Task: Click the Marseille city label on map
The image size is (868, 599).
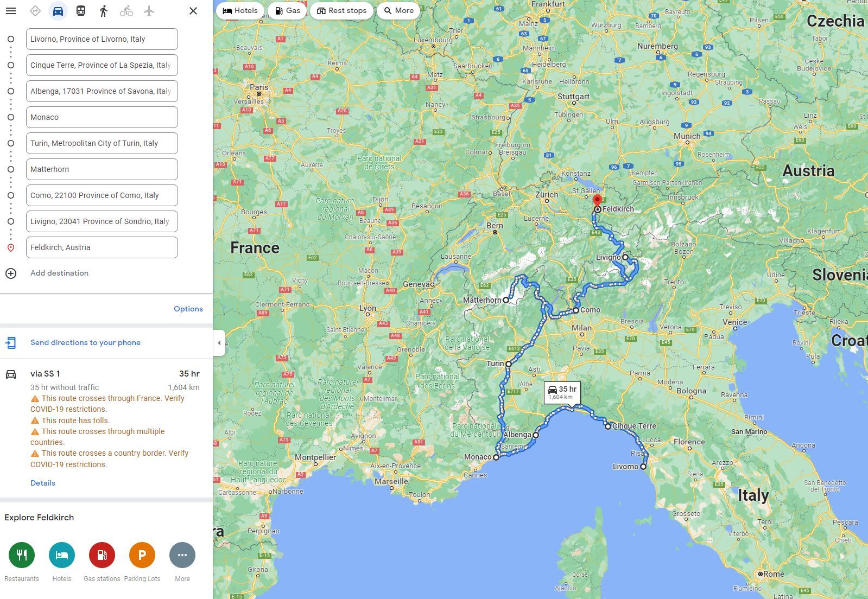Action: [x=391, y=481]
